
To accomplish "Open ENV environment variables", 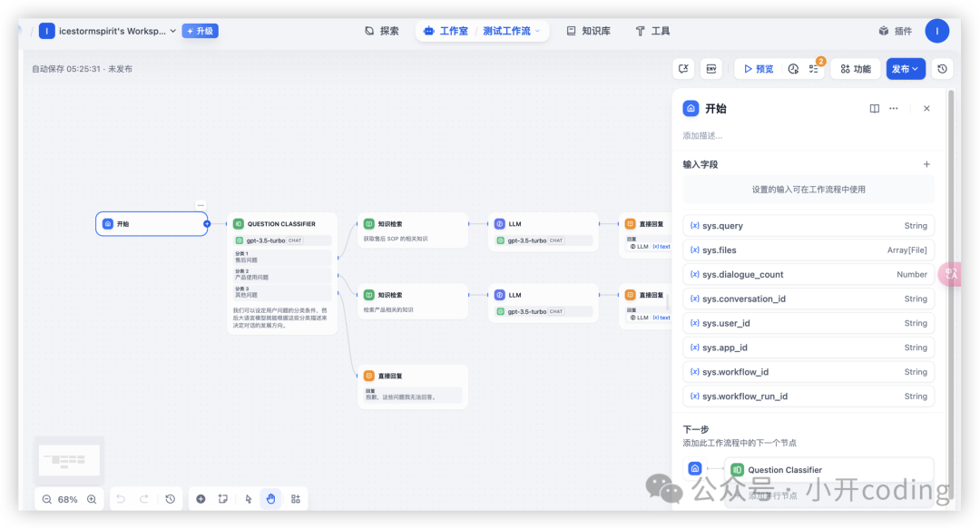I will point(711,69).
